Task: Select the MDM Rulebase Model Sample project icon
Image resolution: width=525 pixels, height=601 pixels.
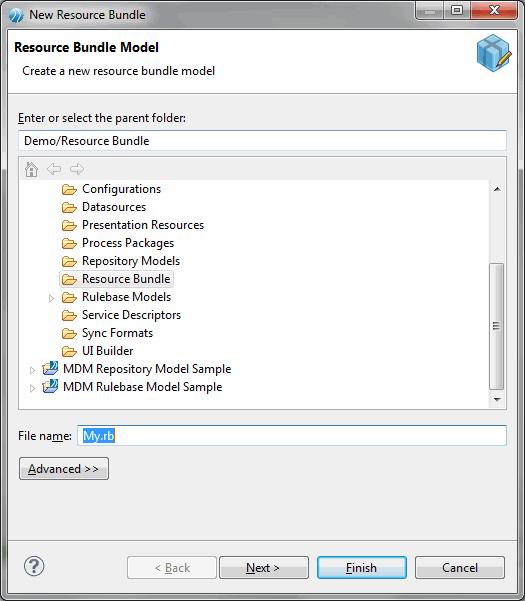Action: coord(50,387)
